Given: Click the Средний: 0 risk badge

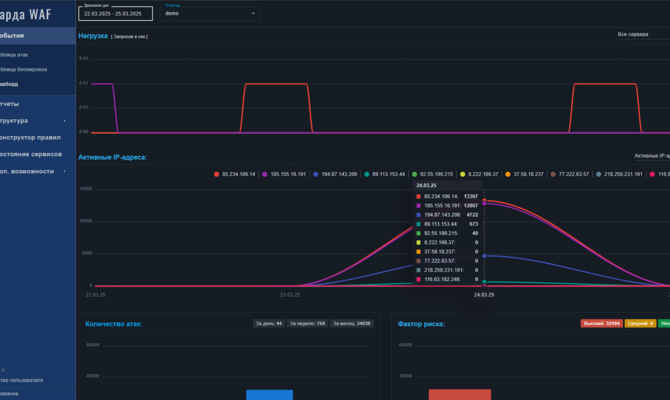Looking at the screenshot, I should pyautogui.click(x=640, y=324).
